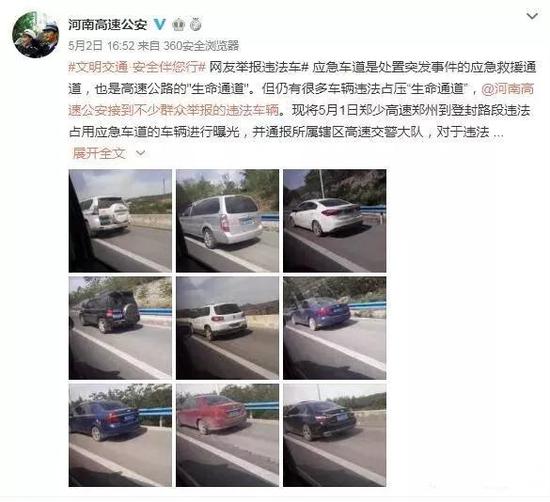
Task: Click the medal badge beside the crown
Action: coord(196,25)
